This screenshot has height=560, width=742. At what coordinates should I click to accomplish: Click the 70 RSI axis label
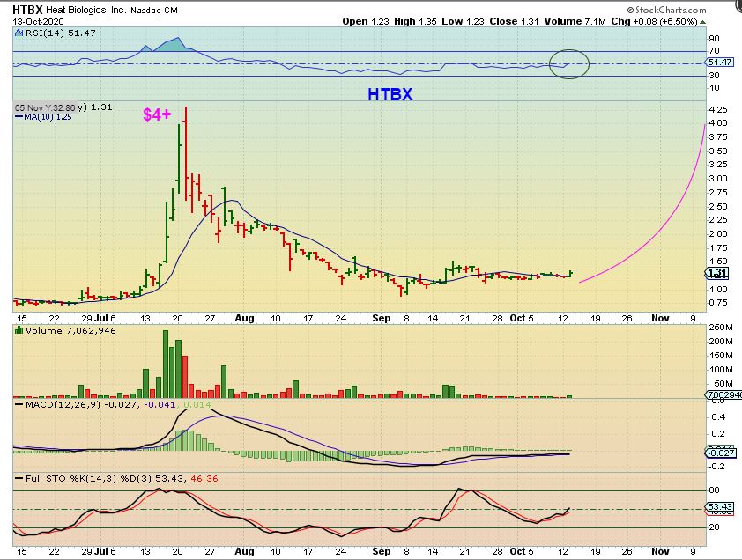point(714,50)
